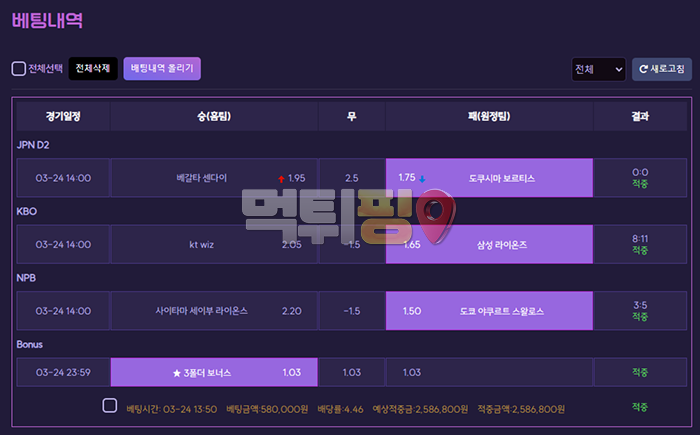Click the 3:5 result cell

coord(640,311)
